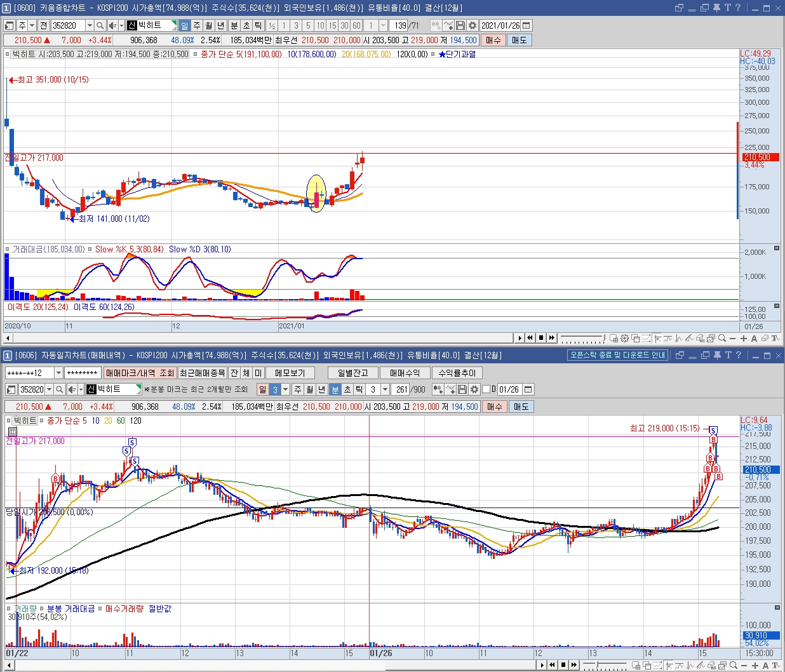Save lower chart using floppy disk icon
Viewport: 785px width, 672px height.
(x=462, y=389)
